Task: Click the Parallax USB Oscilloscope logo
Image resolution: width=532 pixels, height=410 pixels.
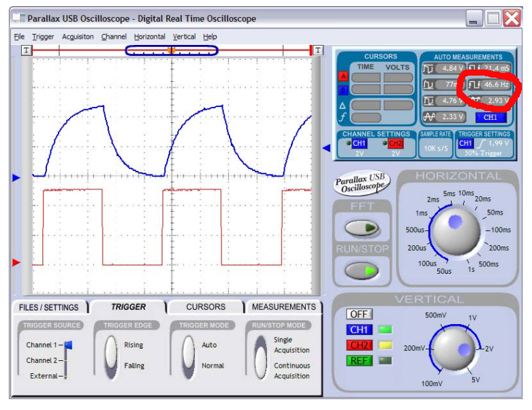Action: pos(360,184)
